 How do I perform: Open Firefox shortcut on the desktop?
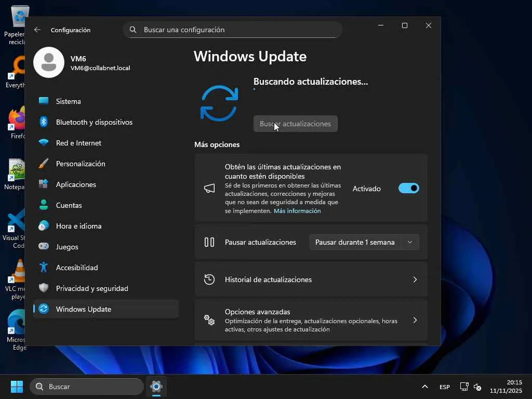(x=17, y=122)
